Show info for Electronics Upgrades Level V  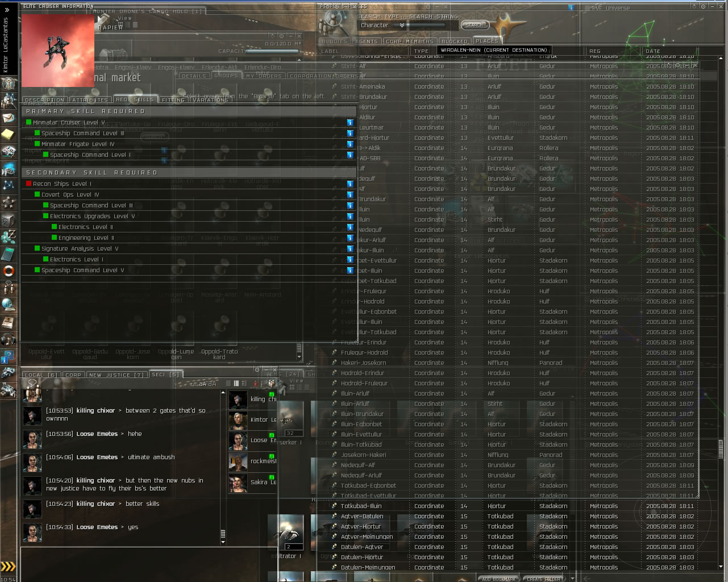tap(350, 216)
